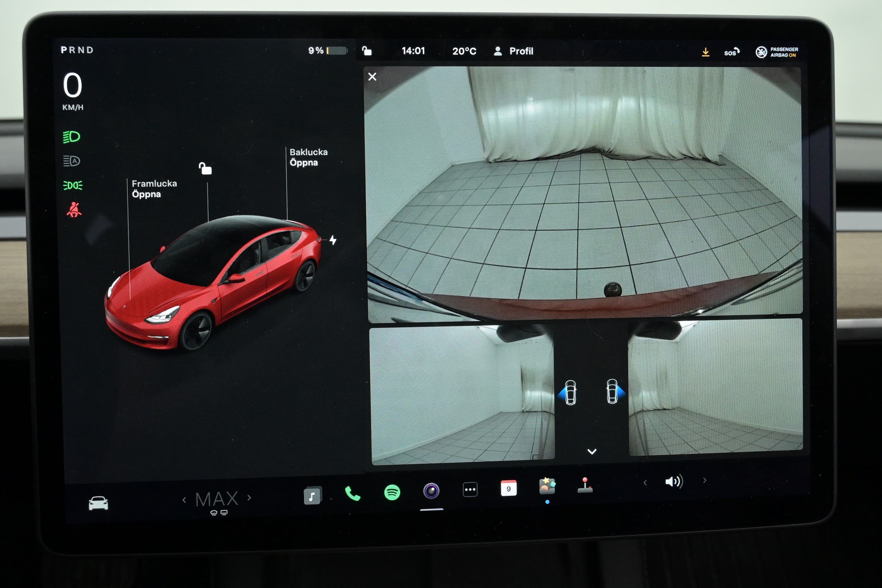The width and height of the screenshot is (882, 588).
Task: Open the car controls menu icon
Action: pyautogui.click(x=98, y=503)
